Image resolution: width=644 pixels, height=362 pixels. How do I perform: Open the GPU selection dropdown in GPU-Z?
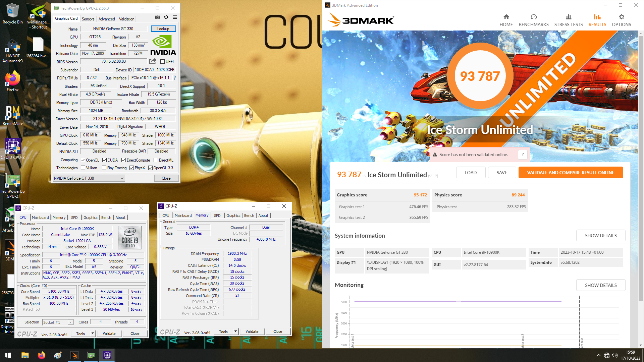click(x=89, y=178)
